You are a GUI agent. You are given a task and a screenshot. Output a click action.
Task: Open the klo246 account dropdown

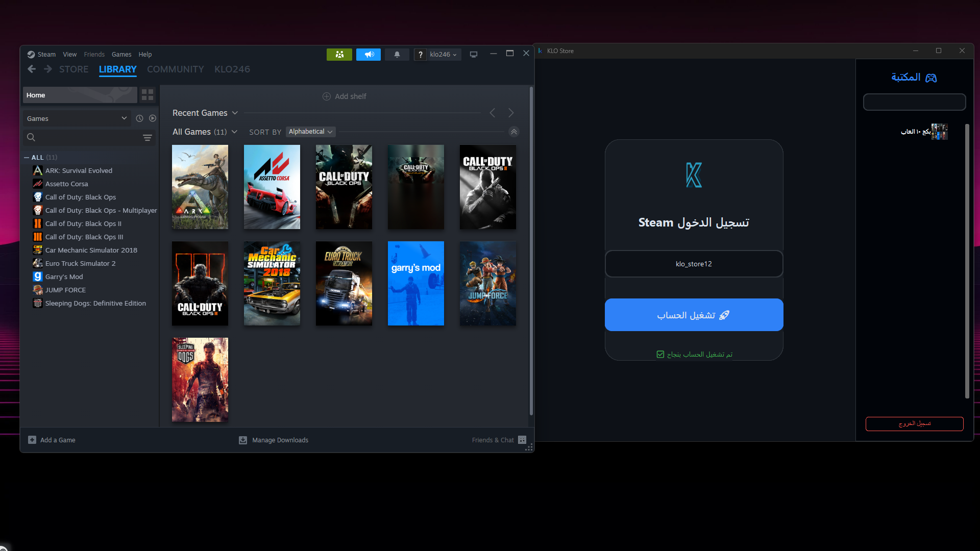click(443, 55)
